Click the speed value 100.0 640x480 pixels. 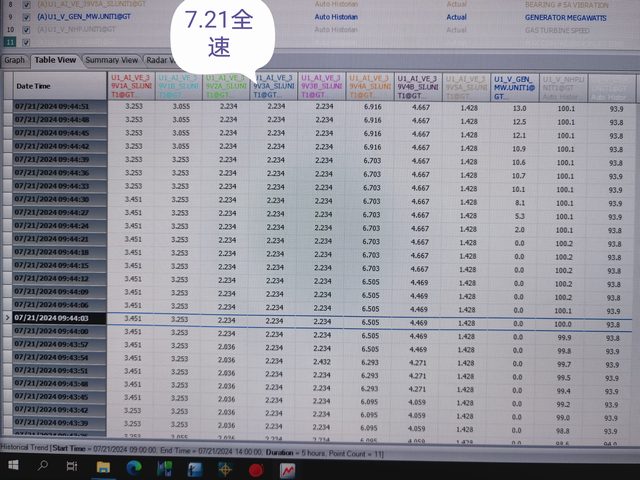[x=563, y=324]
